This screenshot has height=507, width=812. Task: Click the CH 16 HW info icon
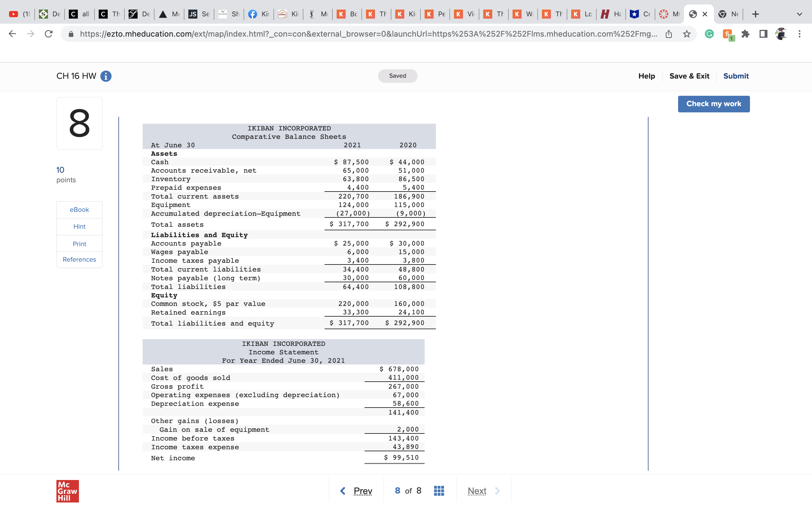click(106, 76)
